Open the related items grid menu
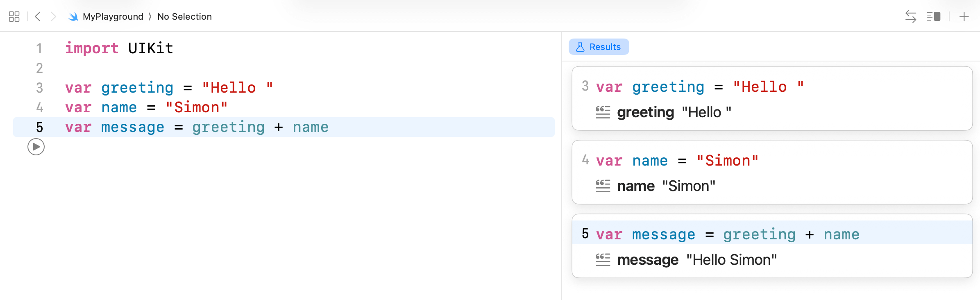The height and width of the screenshot is (300, 980). [14, 16]
